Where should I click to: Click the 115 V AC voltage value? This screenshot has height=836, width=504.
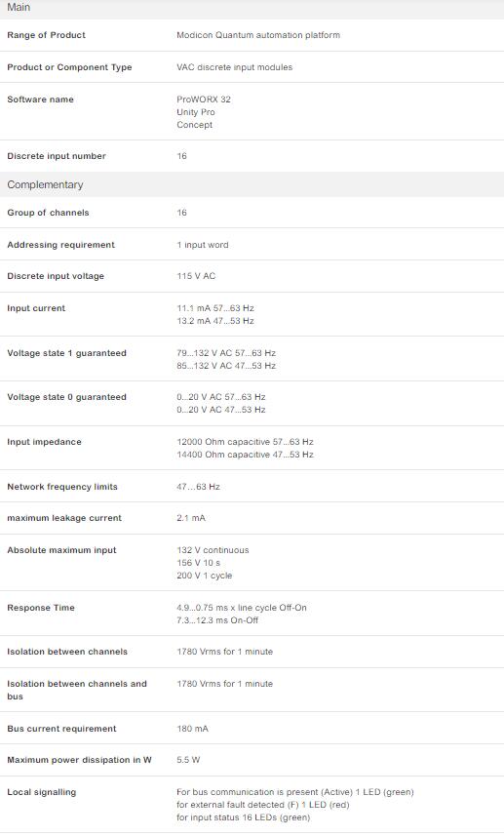[x=196, y=276]
